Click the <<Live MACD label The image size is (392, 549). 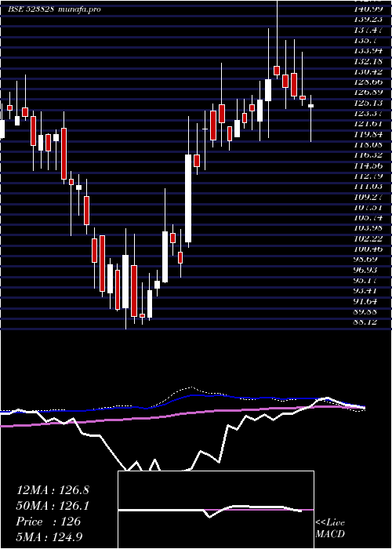330,529
